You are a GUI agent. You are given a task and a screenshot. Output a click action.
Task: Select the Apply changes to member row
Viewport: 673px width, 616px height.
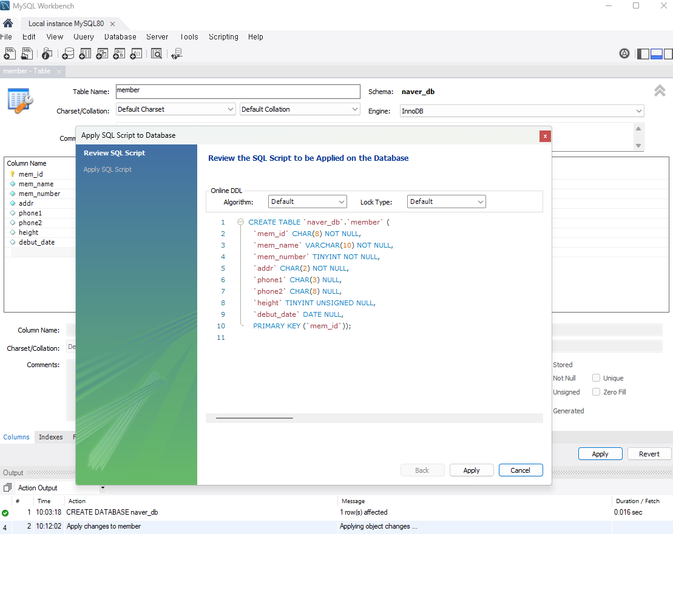(336, 526)
